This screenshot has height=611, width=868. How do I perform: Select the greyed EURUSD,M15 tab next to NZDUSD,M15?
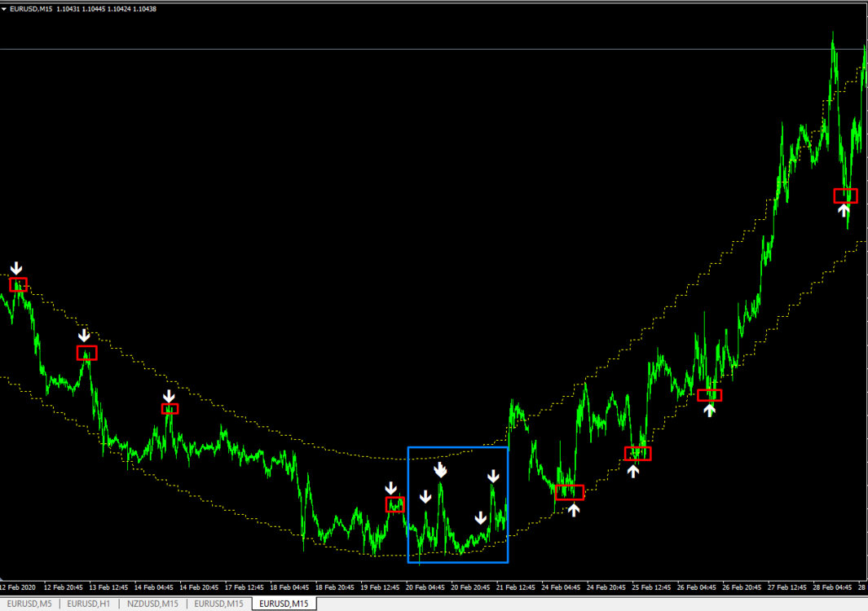coord(218,604)
